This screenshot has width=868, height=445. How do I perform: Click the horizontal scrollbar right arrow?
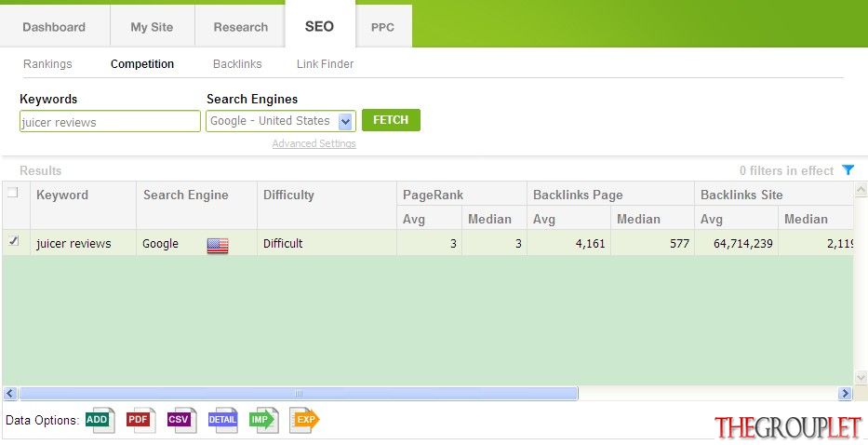pos(845,394)
